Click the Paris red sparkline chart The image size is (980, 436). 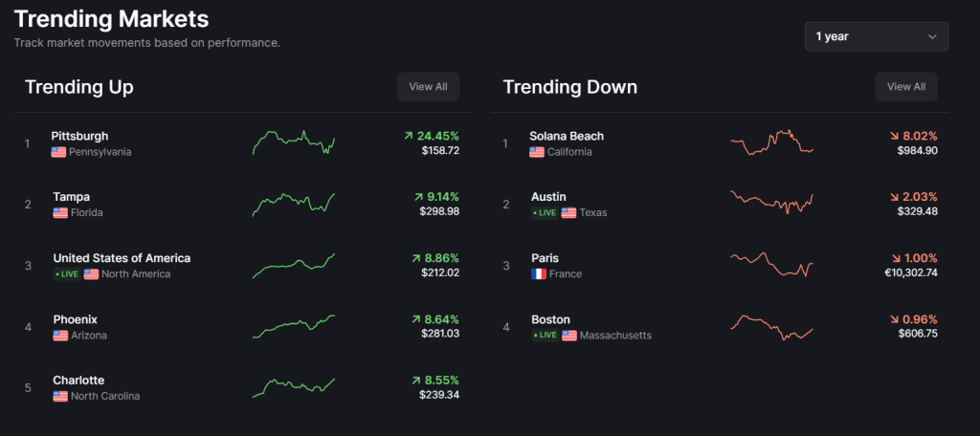tap(771, 264)
